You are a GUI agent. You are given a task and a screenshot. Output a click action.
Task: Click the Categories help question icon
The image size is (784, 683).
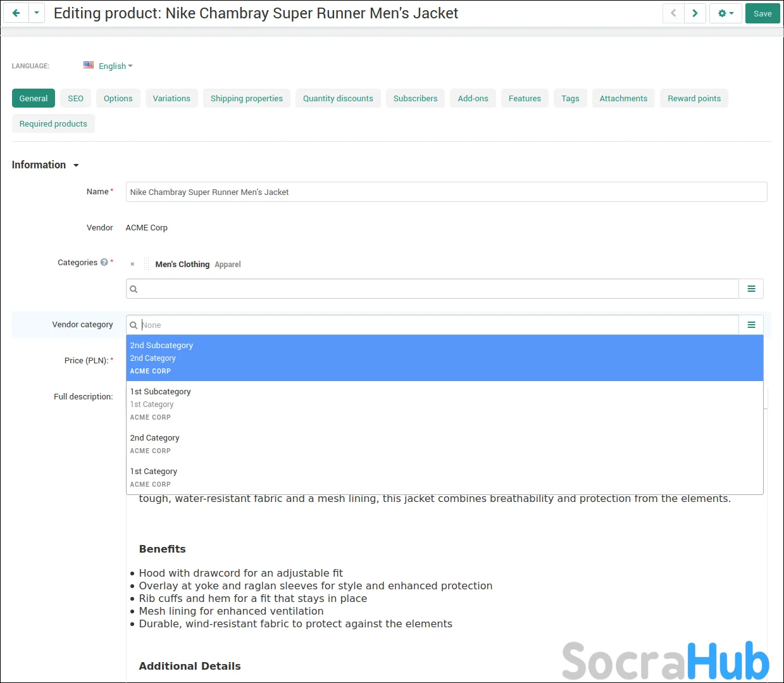pyautogui.click(x=104, y=262)
